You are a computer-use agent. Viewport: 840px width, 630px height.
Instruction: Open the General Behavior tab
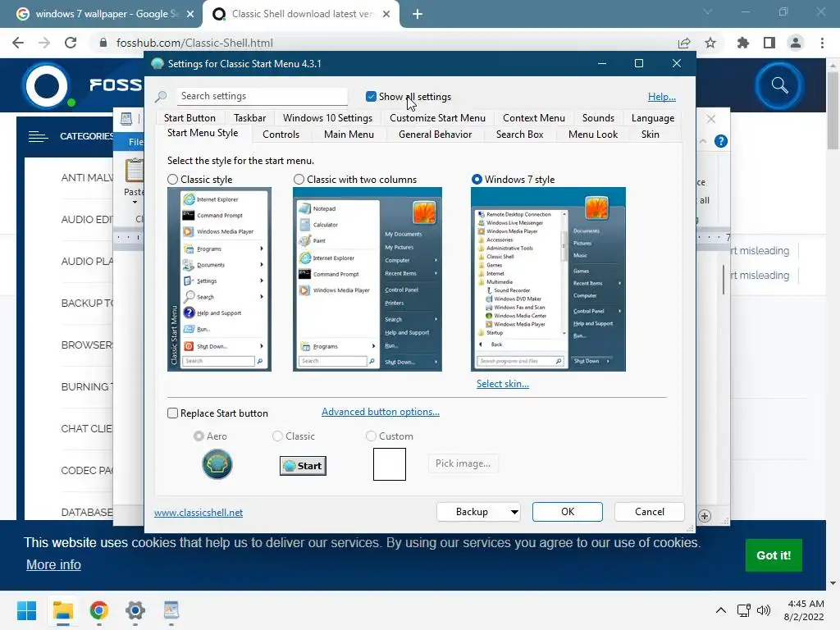pyautogui.click(x=435, y=135)
